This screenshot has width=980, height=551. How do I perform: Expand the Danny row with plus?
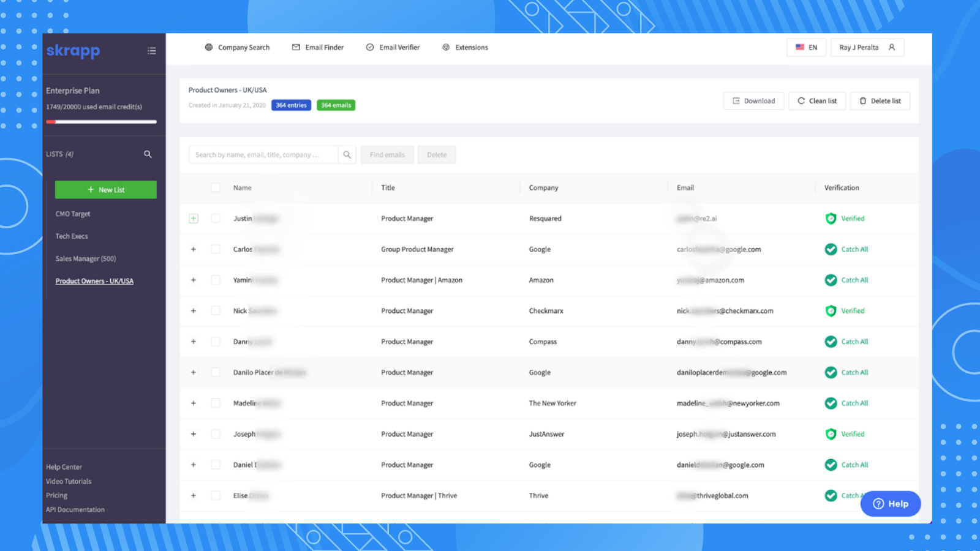194,342
